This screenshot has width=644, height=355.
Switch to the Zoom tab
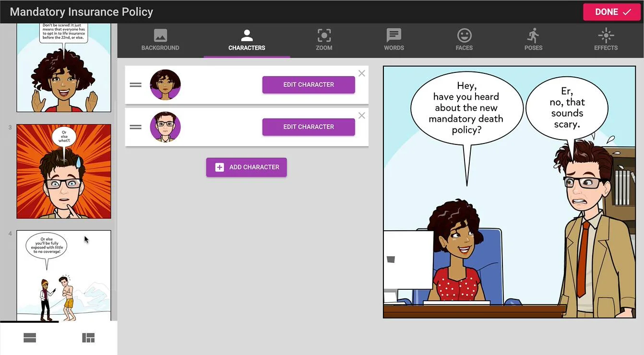324,40
